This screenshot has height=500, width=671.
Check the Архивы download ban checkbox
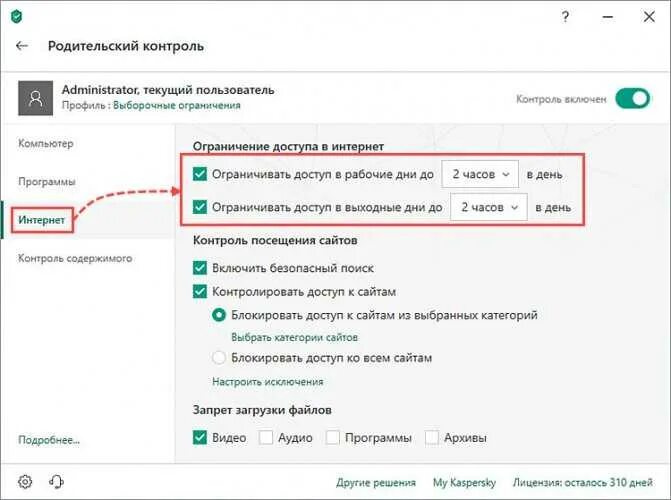point(432,438)
